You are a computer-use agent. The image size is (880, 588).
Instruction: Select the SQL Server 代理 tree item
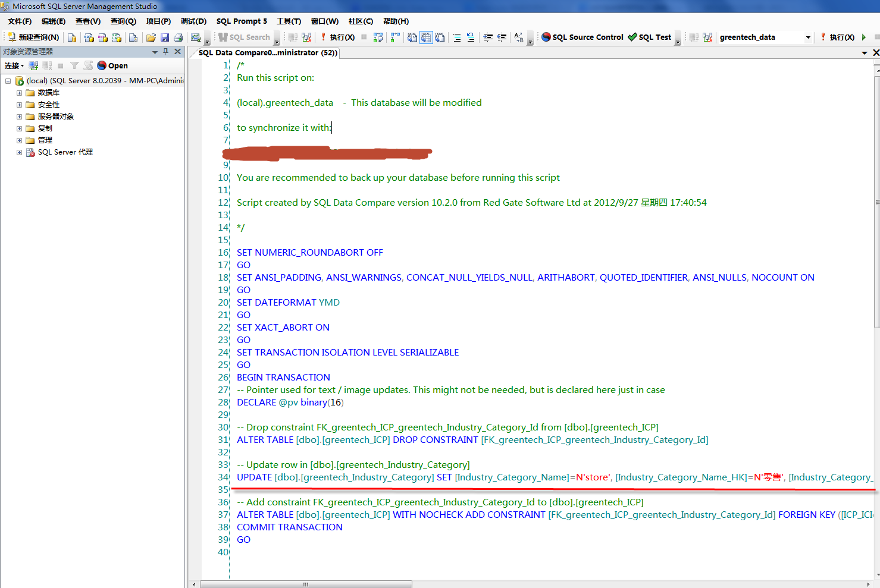tap(65, 152)
